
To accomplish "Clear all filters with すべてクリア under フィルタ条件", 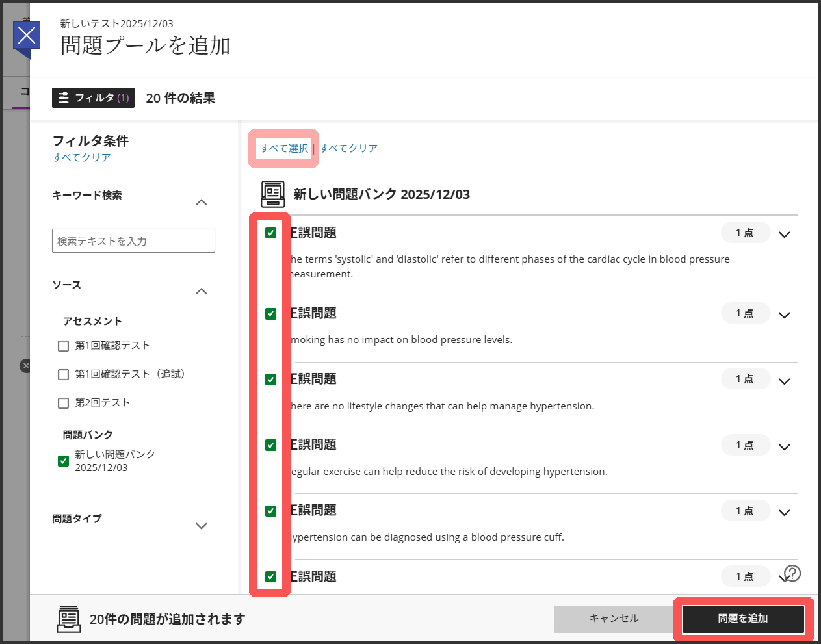I will pyautogui.click(x=81, y=157).
